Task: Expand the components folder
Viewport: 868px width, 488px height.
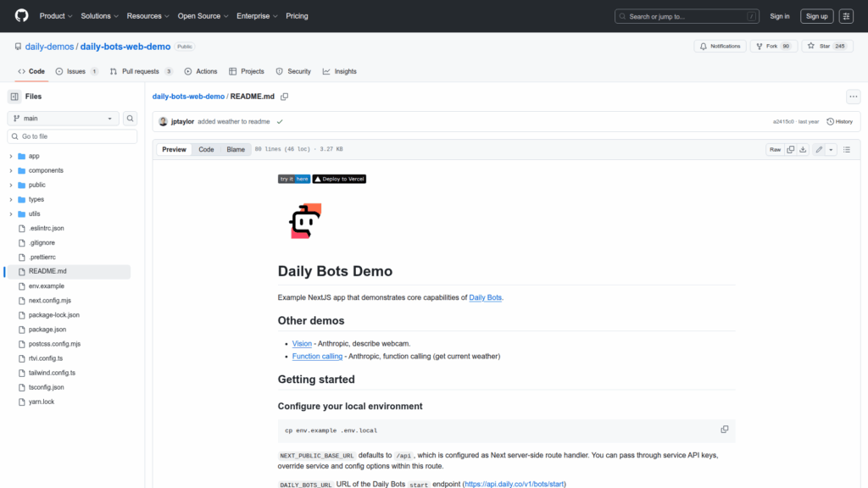Action: 46,170
